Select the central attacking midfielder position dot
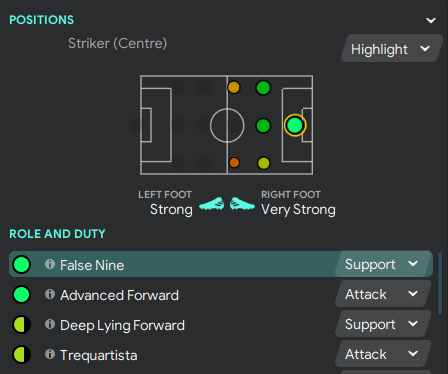 [x=263, y=126]
